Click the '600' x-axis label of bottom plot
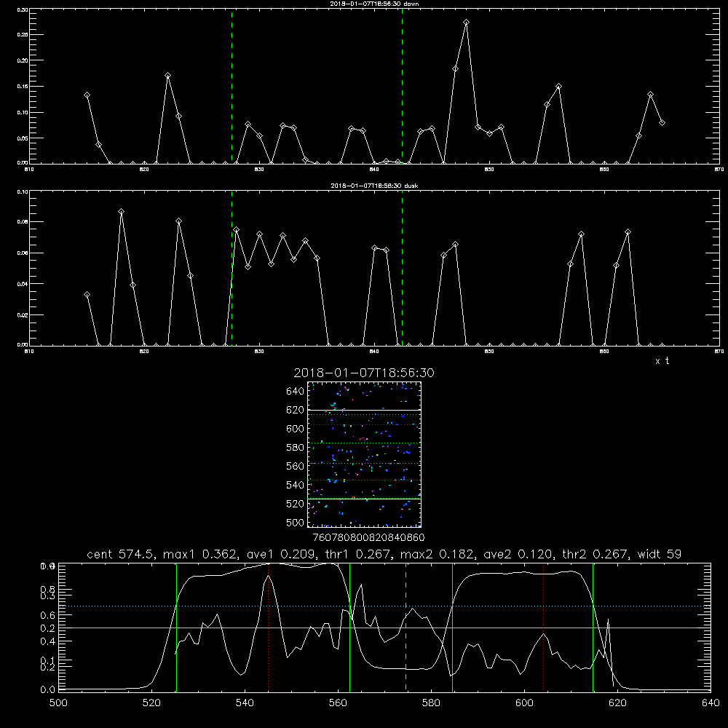Image resolution: width=728 pixels, height=728 pixels. (x=524, y=703)
